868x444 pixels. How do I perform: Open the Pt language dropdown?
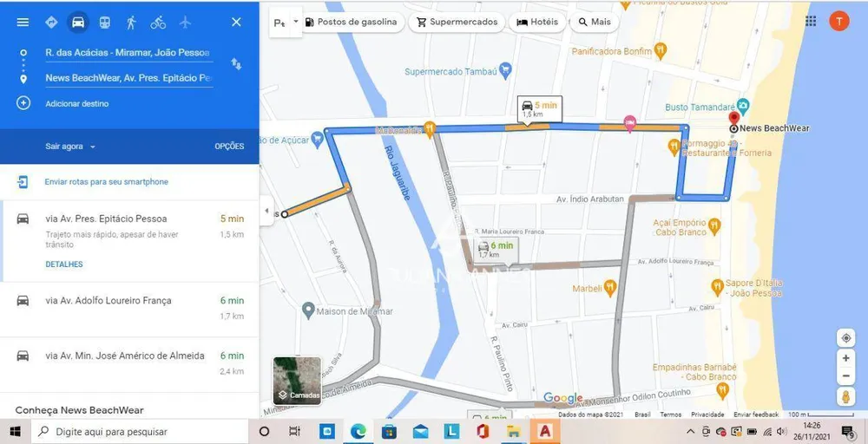286,23
